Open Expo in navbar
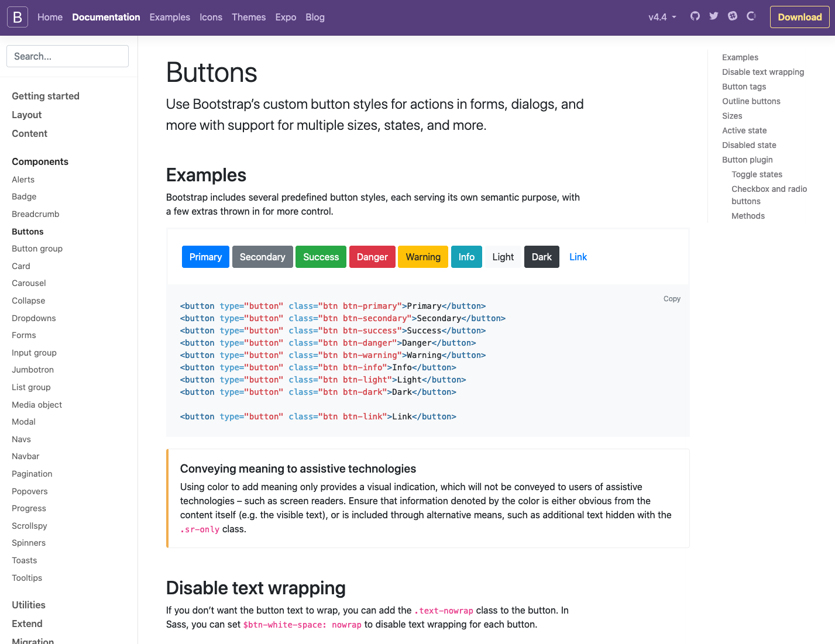The image size is (835, 644). point(286,17)
